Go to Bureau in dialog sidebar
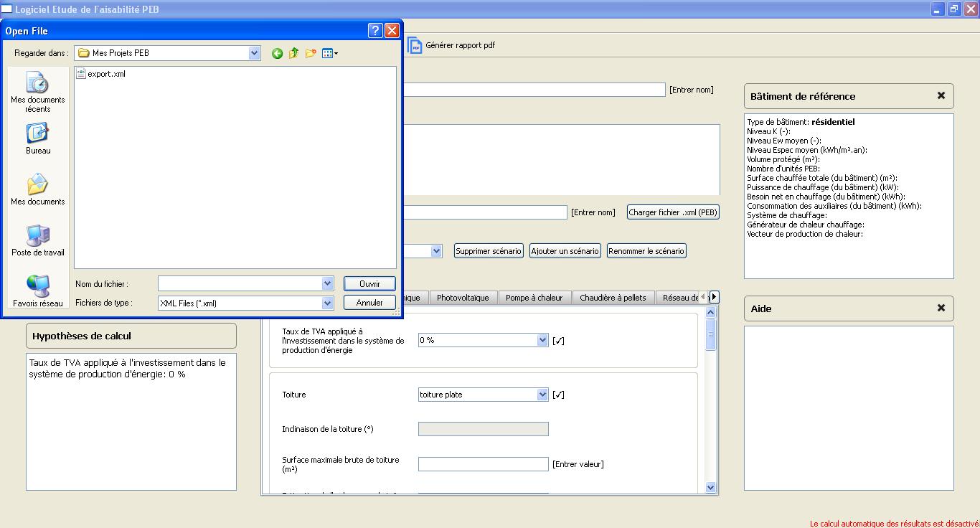The height and width of the screenshot is (528, 980). [37, 139]
